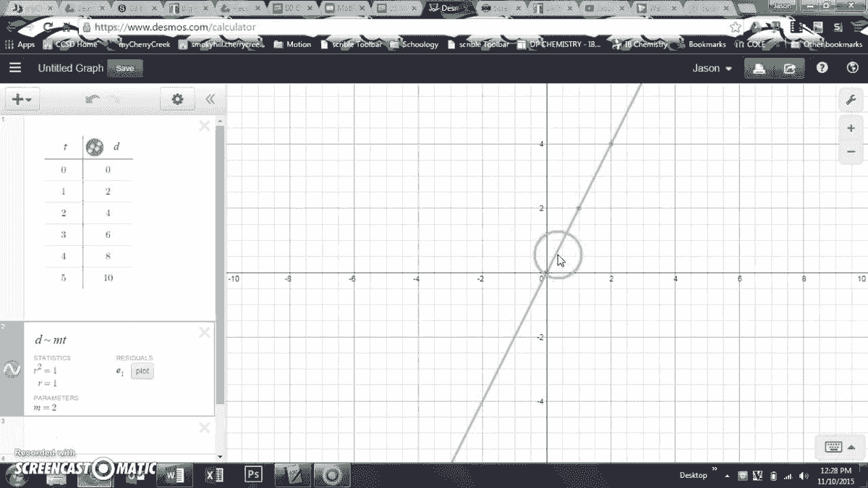Open the Desmos hamburger menu
Viewport: 868px width, 488px height.
15,68
